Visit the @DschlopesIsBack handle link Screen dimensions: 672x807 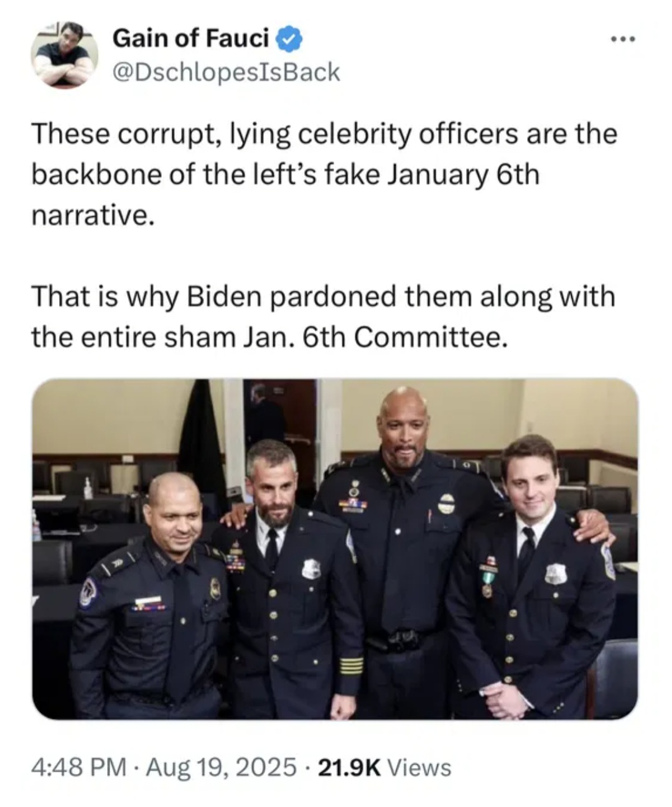click(226, 72)
